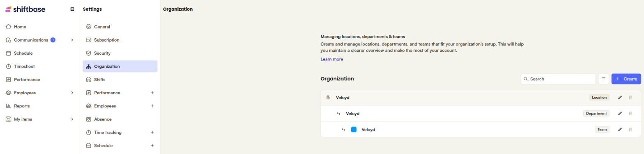Click the Timesheet stopwatch icon
This screenshot has height=154, width=644.
[x=8, y=66]
